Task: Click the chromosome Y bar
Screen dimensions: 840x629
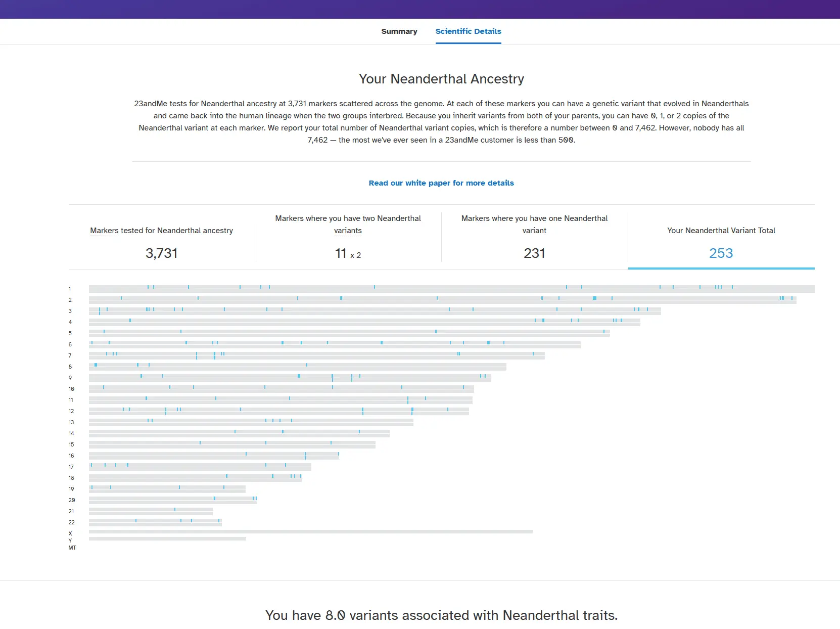Action: pos(167,538)
